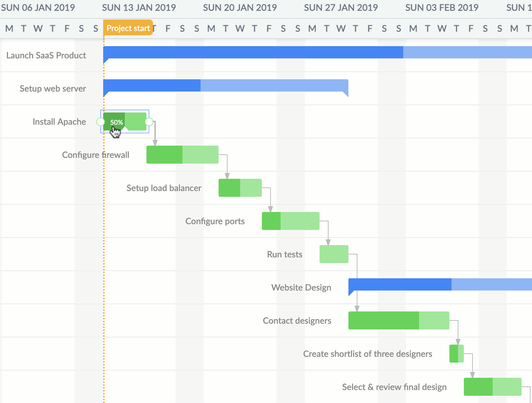Click the arrow linking Configure firewall to Setup load balancer
Image resolution: width=532 pixels, height=403 pixels.
pos(227,169)
